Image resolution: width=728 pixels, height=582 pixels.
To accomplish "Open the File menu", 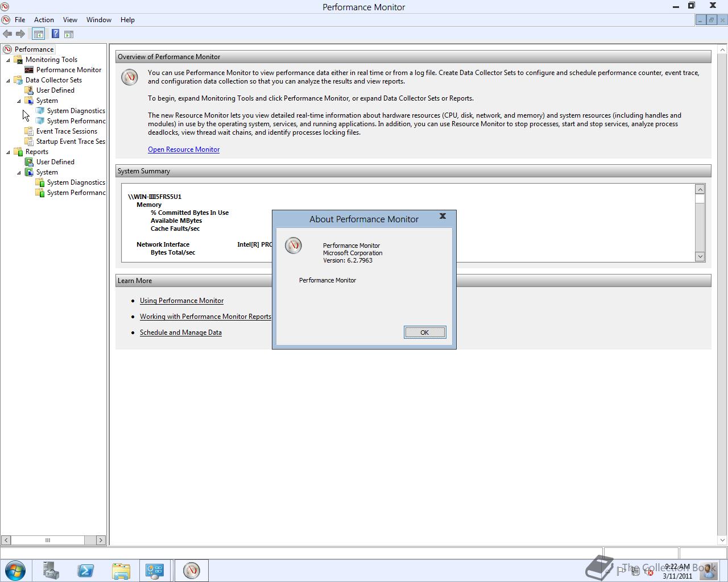I will [x=20, y=20].
